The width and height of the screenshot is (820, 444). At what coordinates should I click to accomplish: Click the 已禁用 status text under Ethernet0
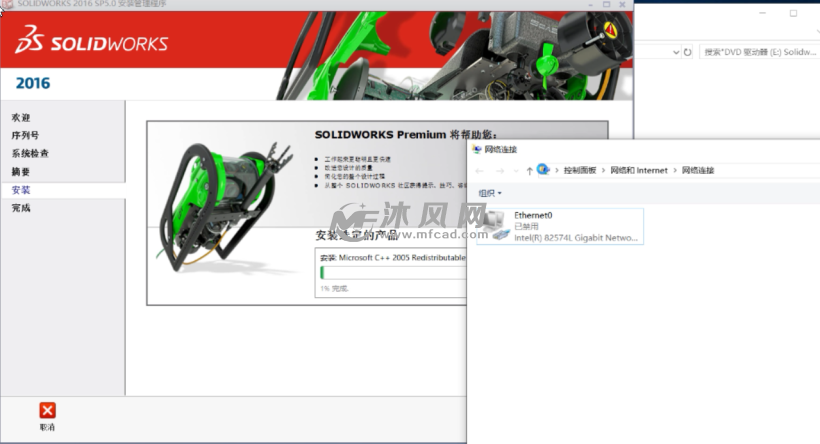point(526,226)
